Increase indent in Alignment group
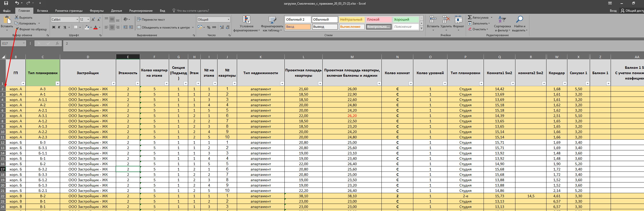This screenshot has width=644, height=211. 131,27
